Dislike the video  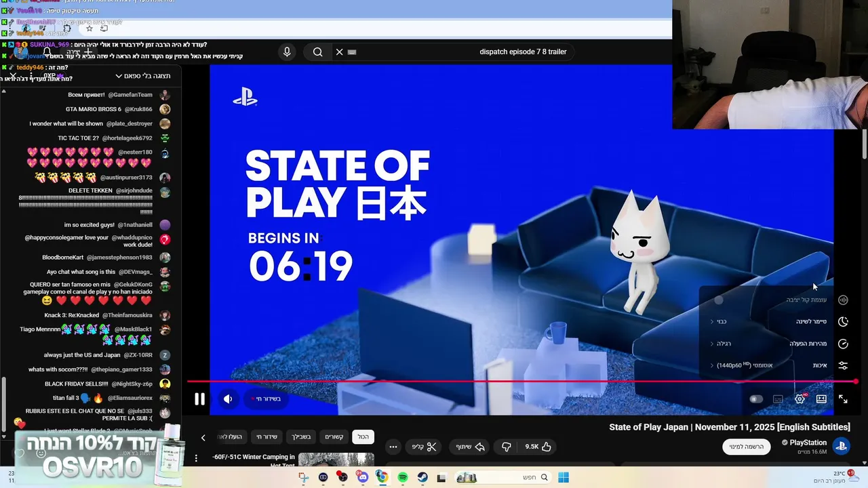tap(506, 447)
